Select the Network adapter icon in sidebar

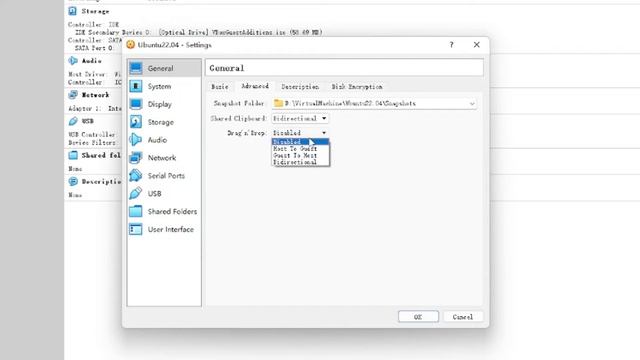click(x=136, y=158)
